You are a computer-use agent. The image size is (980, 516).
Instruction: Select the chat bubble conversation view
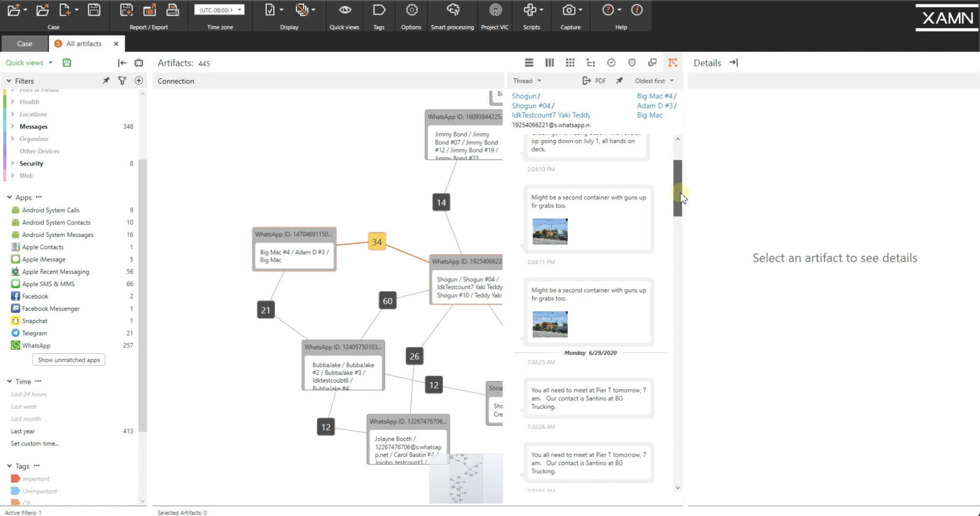tap(652, 63)
